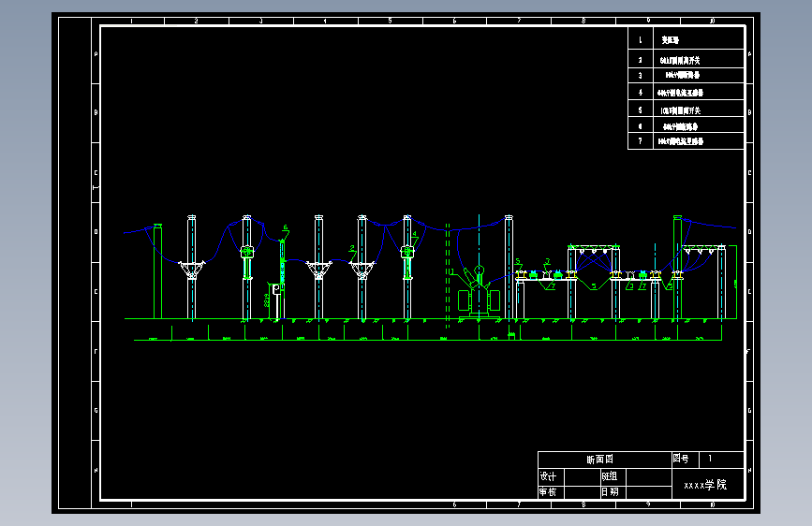Select legend row 2 disconnector switch label
Viewport: 812px width, 526px height.
coord(680,60)
